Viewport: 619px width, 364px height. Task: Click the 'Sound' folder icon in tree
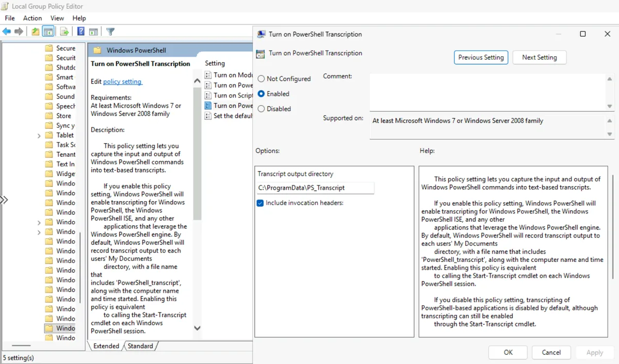click(49, 96)
